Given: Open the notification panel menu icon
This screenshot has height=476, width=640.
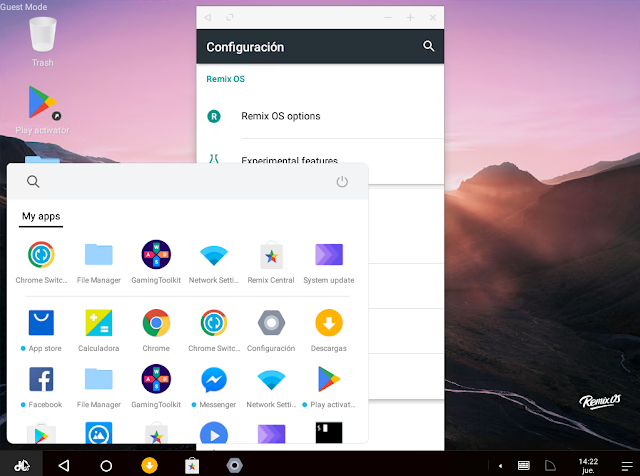Looking at the screenshot, I should (627, 466).
